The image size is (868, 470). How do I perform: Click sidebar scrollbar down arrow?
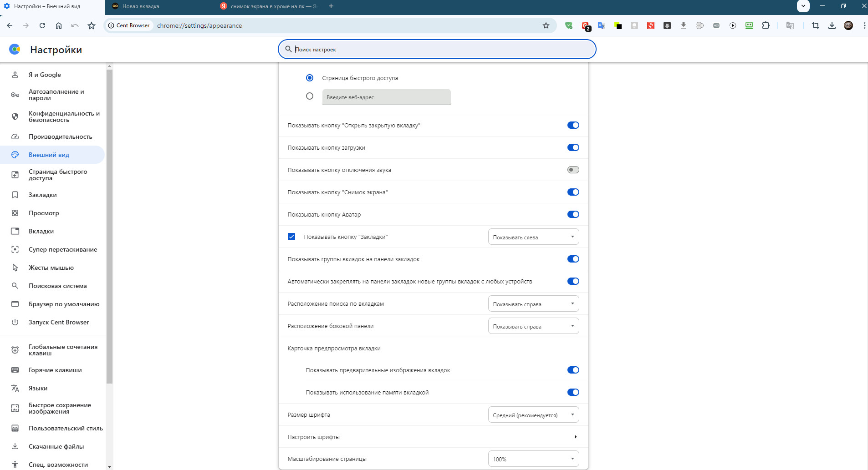(x=109, y=466)
